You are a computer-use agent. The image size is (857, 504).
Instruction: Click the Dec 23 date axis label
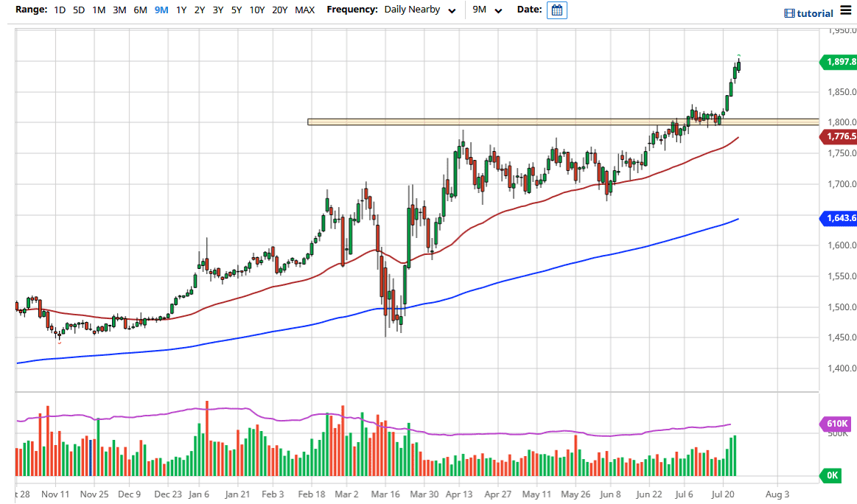tap(168, 494)
